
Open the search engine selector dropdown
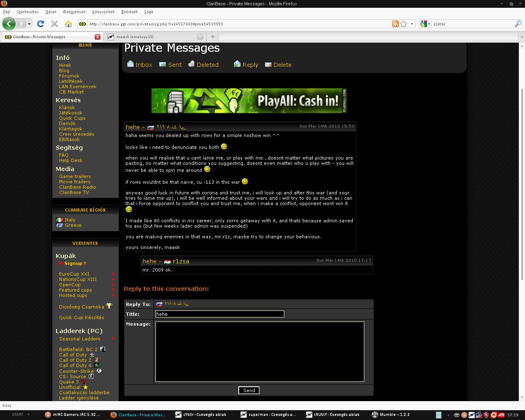[x=425, y=24]
